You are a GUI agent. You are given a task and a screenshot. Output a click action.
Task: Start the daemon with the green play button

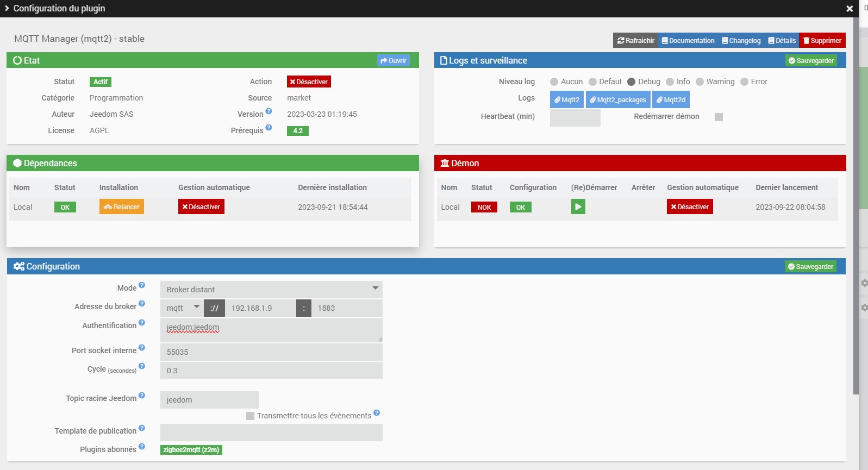578,206
